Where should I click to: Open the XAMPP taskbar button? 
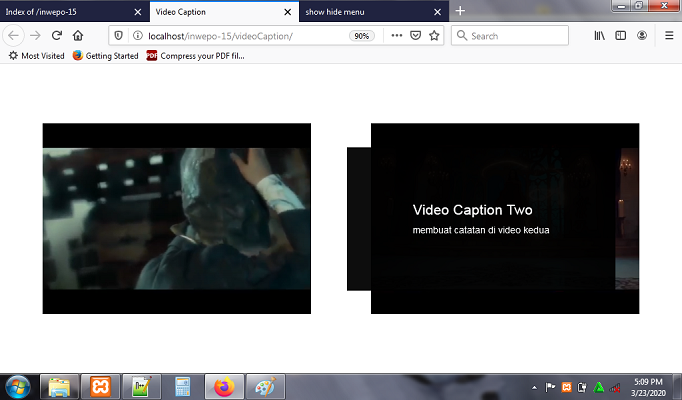(100, 387)
